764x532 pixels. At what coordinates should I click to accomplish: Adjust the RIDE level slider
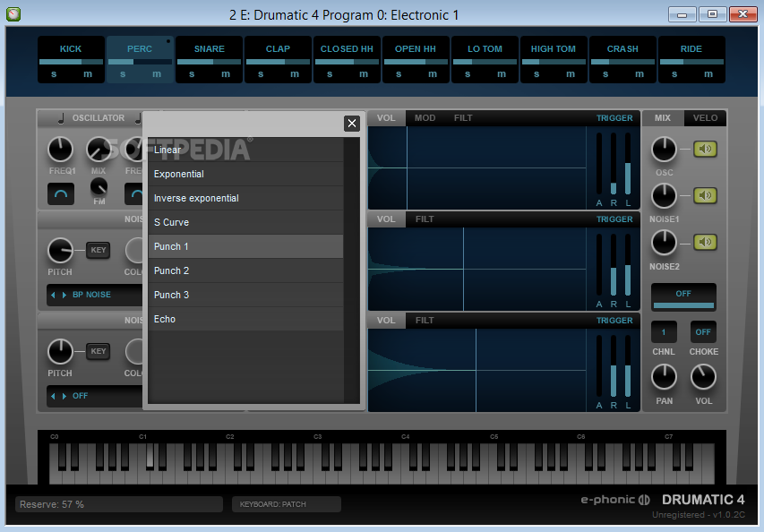(691, 62)
